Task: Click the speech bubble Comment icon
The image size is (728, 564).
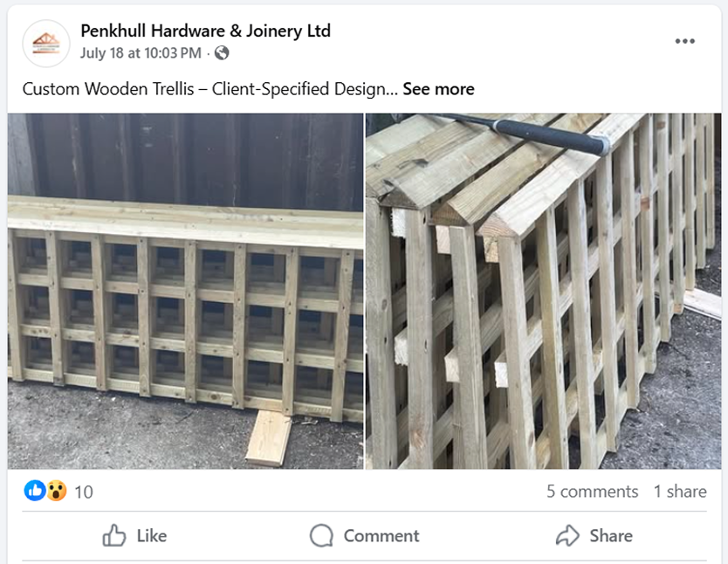Action: [321, 536]
